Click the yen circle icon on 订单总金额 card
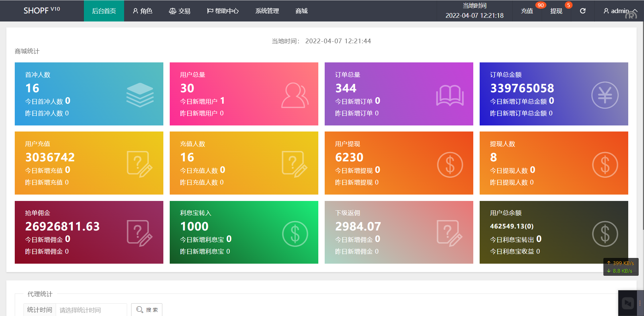 pos(605,95)
